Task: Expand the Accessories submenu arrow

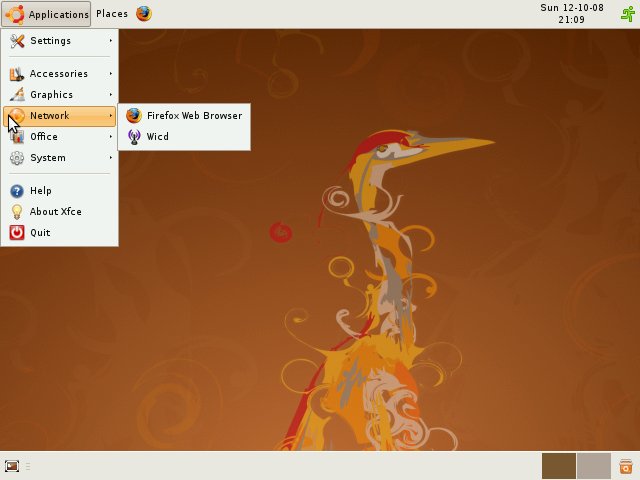Action: [x=111, y=74]
